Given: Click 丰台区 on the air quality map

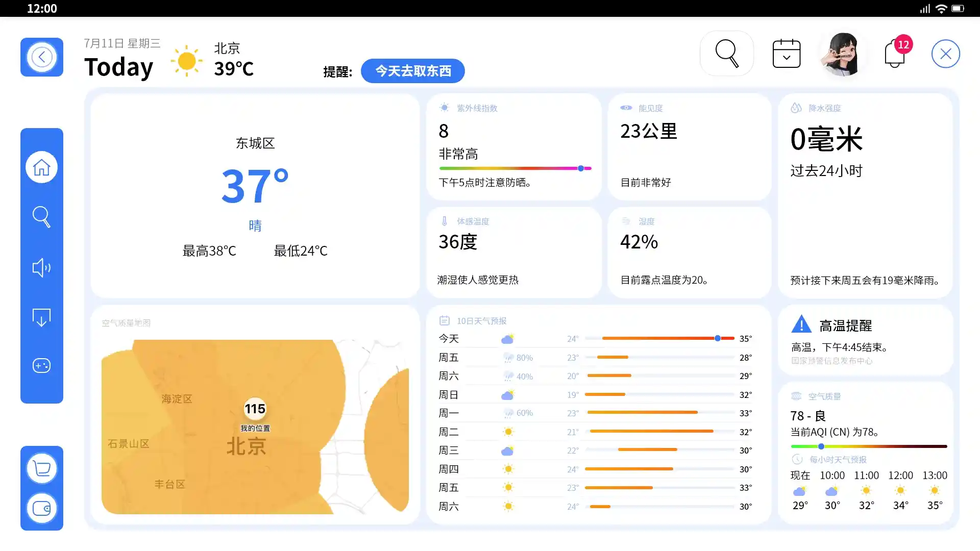Looking at the screenshot, I should pos(170,484).
